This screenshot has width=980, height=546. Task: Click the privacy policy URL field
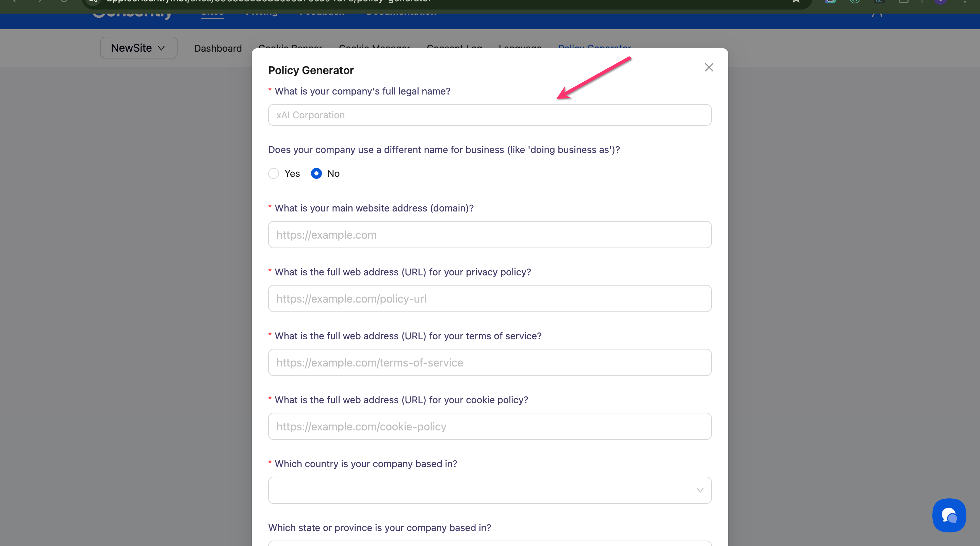tap(489, 298)
